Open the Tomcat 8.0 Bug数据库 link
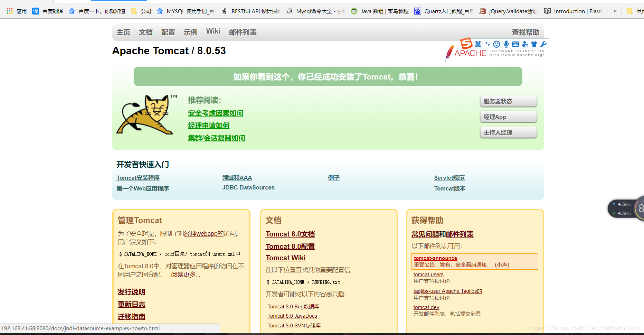 (293, 307)
